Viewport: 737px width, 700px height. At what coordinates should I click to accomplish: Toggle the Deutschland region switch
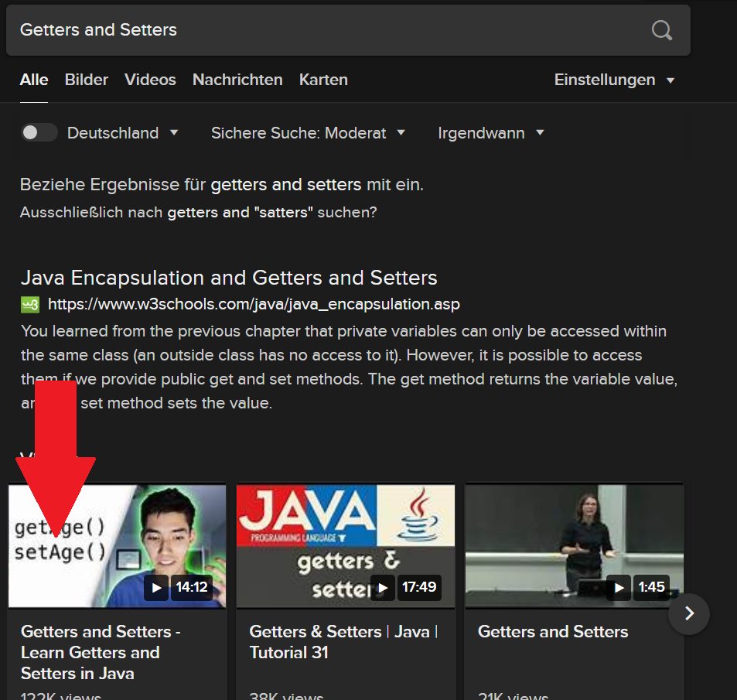(39, 132)
